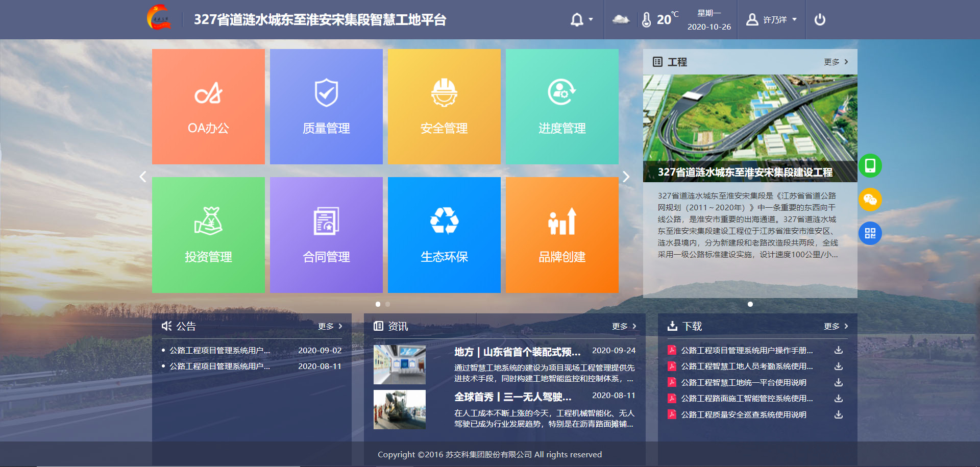Expand the notification bell dropdown
The width and height of the screenshot is (980, 467).
[x=581, y=20]
